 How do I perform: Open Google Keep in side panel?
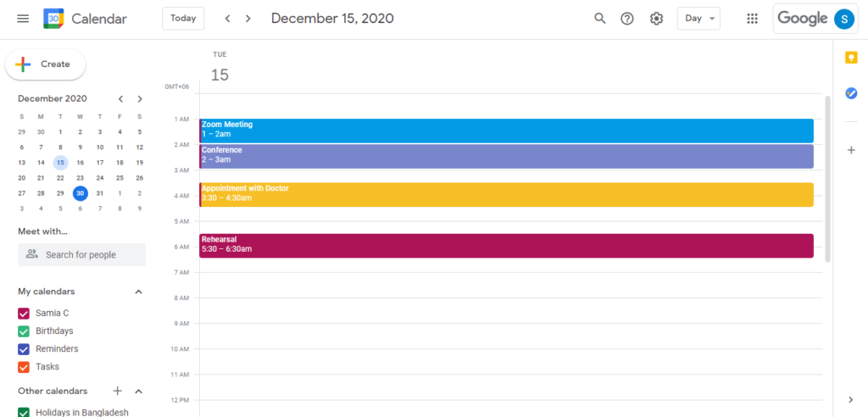coord(851,58)
